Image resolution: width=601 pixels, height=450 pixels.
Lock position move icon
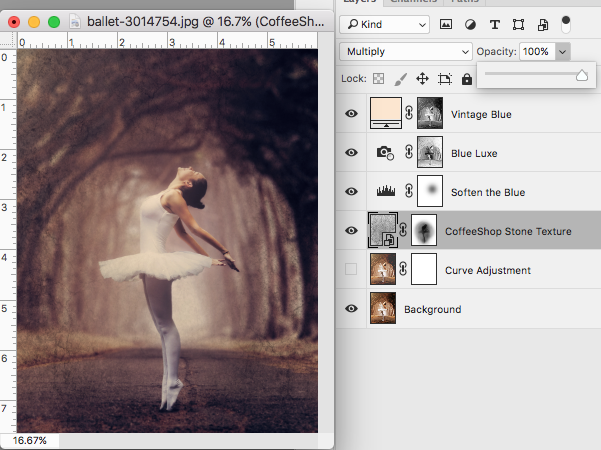pyautogui.click(x=422, y=79)
